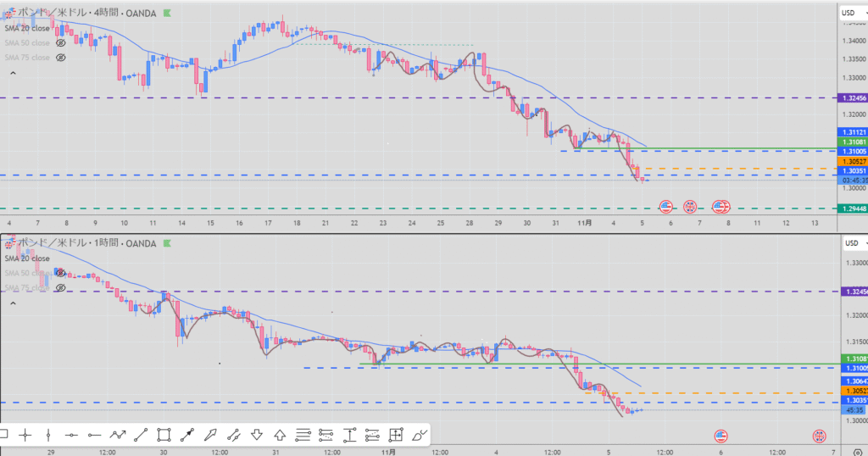
Task: Choose the zigzag path arrow tool
Action: (118, 435)
